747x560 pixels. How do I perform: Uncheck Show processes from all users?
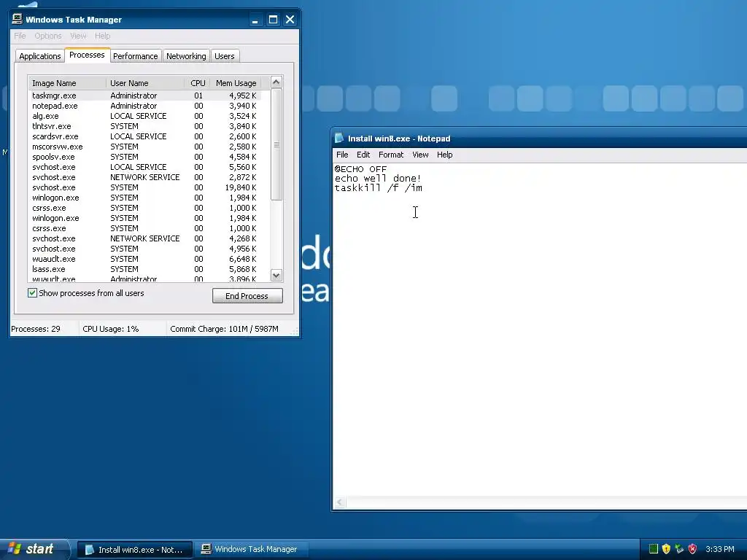32,293
